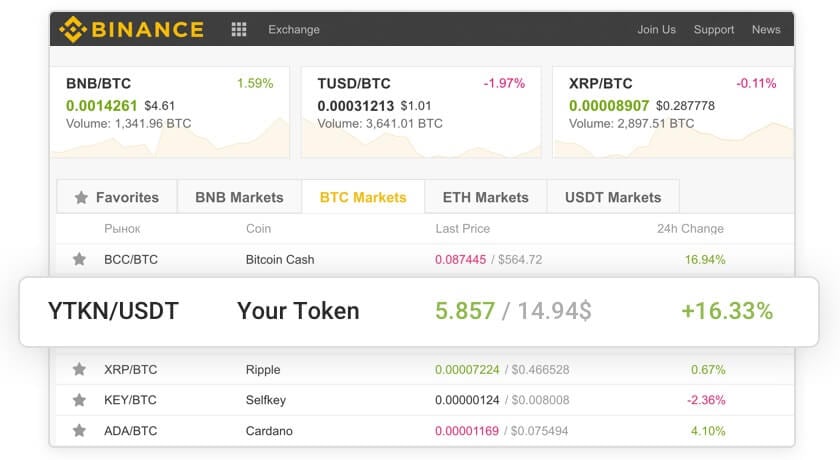Viewport: 840px width, 460px height.
Task: Open the Favorites tab
Action: coord(117,197)
